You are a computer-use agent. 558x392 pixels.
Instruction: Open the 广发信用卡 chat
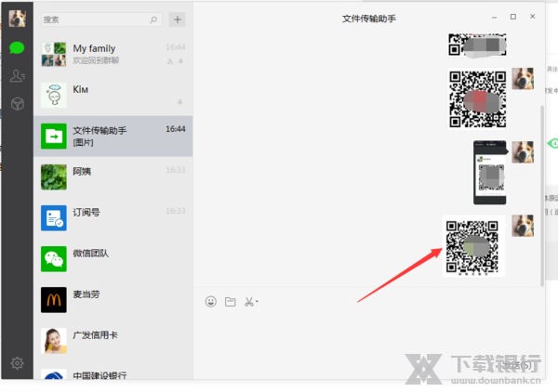[113, 341]
